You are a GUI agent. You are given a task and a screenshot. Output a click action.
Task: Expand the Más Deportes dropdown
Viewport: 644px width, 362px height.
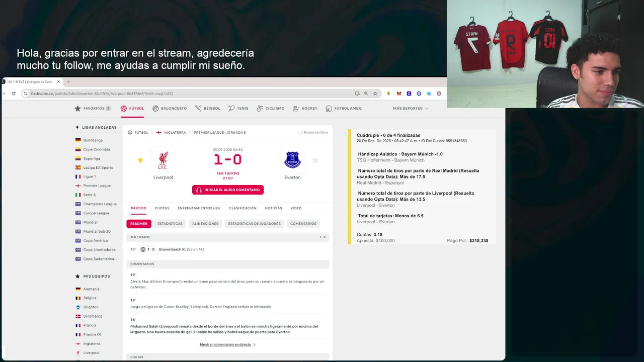pos(411,108)
